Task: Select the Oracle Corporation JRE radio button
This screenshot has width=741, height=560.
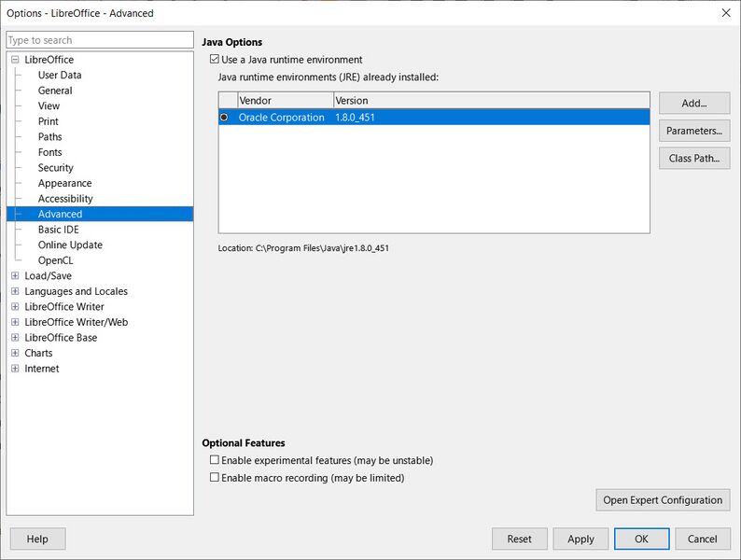Action: [224, 118]
